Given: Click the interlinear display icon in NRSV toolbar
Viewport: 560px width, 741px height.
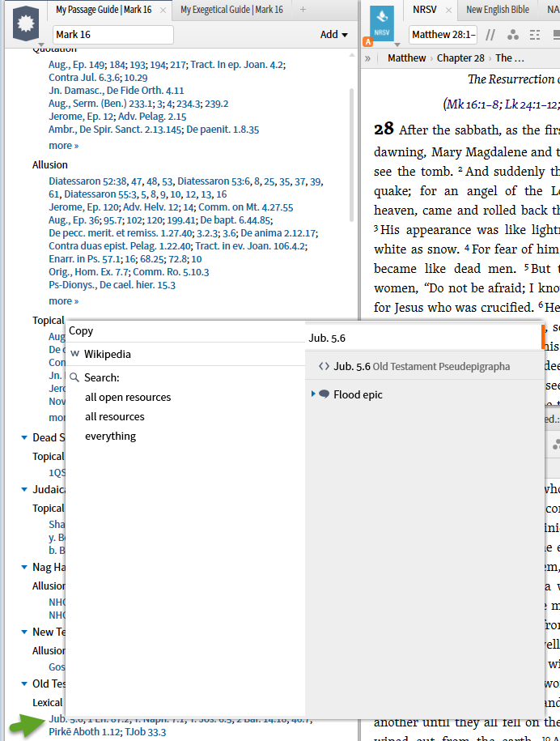Looking at the screenshot, I should tap(534, 35).
